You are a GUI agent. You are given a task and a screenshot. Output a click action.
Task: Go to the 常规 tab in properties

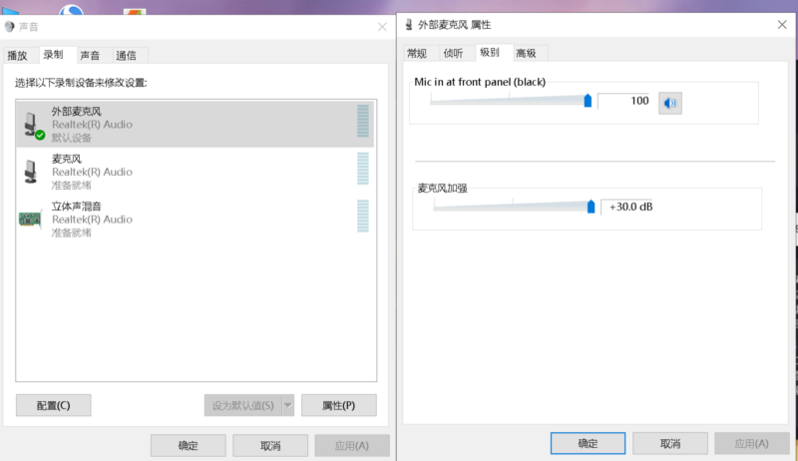[417, 54]
